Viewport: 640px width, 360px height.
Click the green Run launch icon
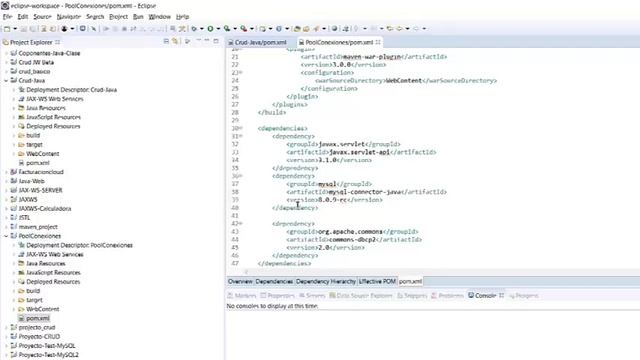(x=210, y=29)
